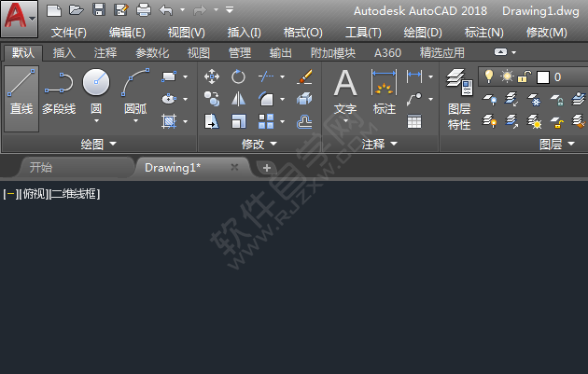Select the Fillet tool
Viewport: 588px width, 374px height.
(x=266, y=99)
